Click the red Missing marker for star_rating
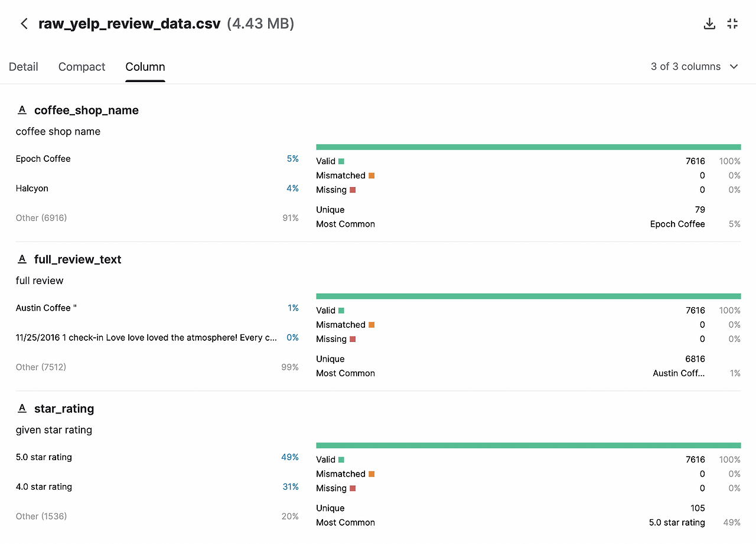Screen dimensions: 756x544 [353, 488]
